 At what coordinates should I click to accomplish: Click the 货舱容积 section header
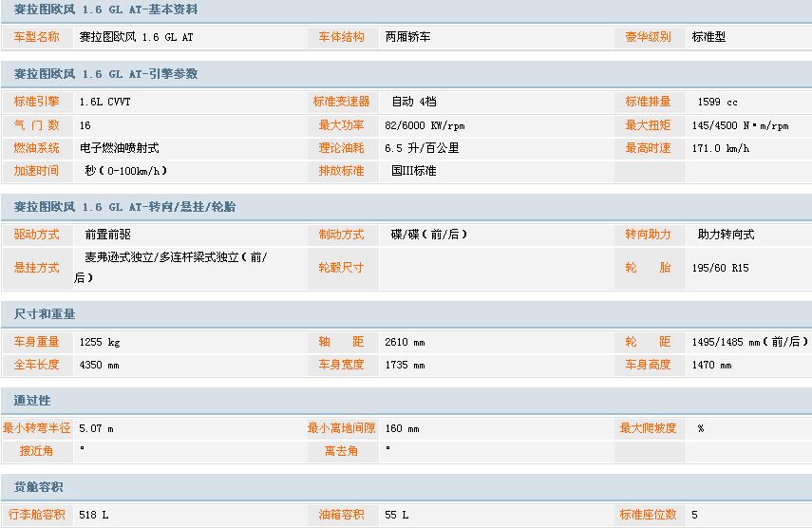(38, 486)
